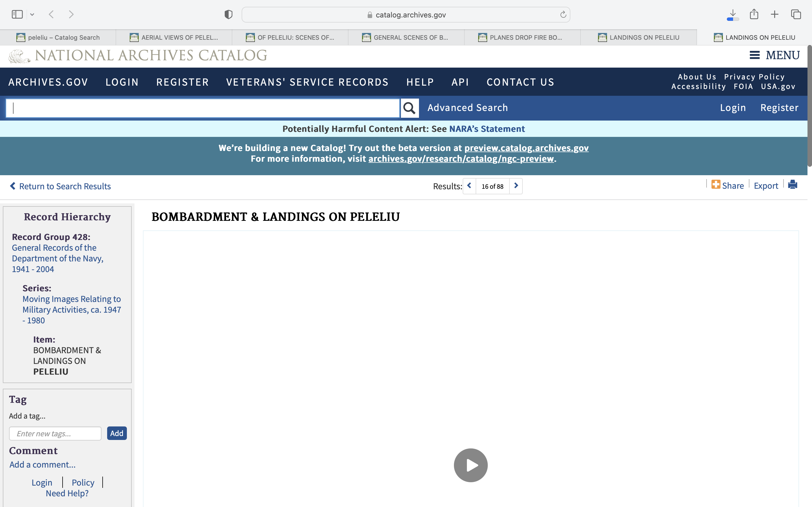The height and width of the screenshot is (507, 812).
Task: Go to previous search result arrow
Action: [469, 186]
